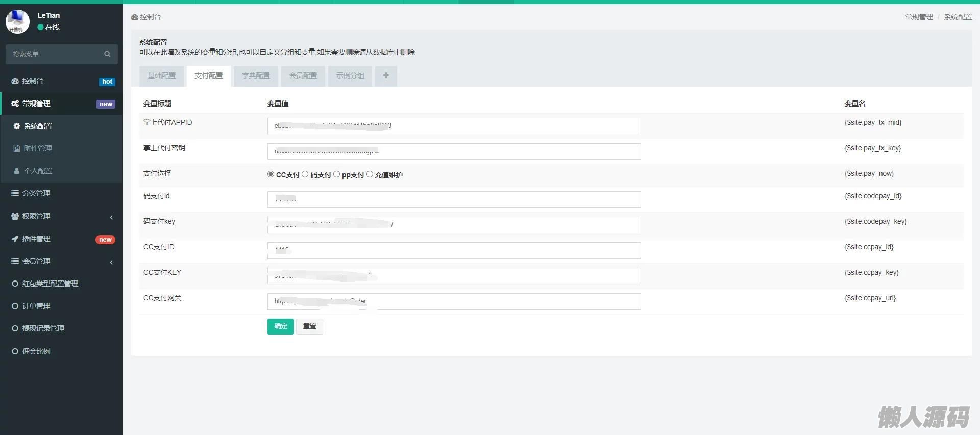The width and height of the screenshot is (980, 435).
Task: Click the search magnifier icon in sidebar
Action: pos(107,54)
